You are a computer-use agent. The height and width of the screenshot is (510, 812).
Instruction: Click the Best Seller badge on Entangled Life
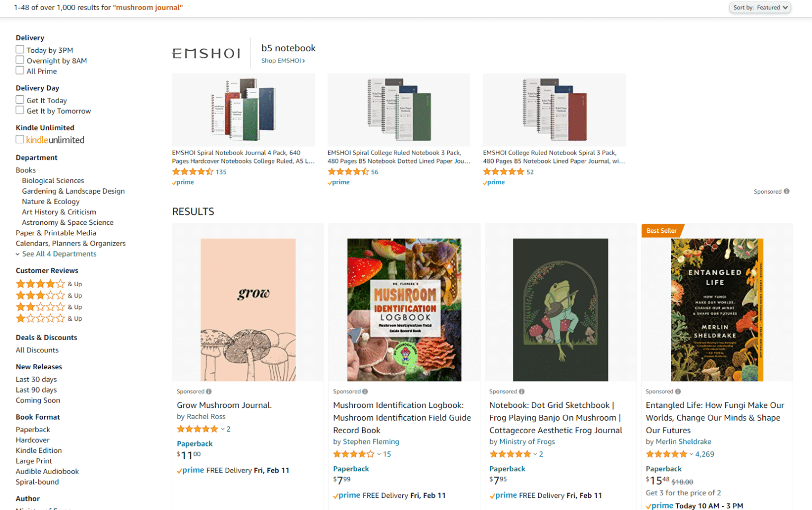(x=661, y=231)
